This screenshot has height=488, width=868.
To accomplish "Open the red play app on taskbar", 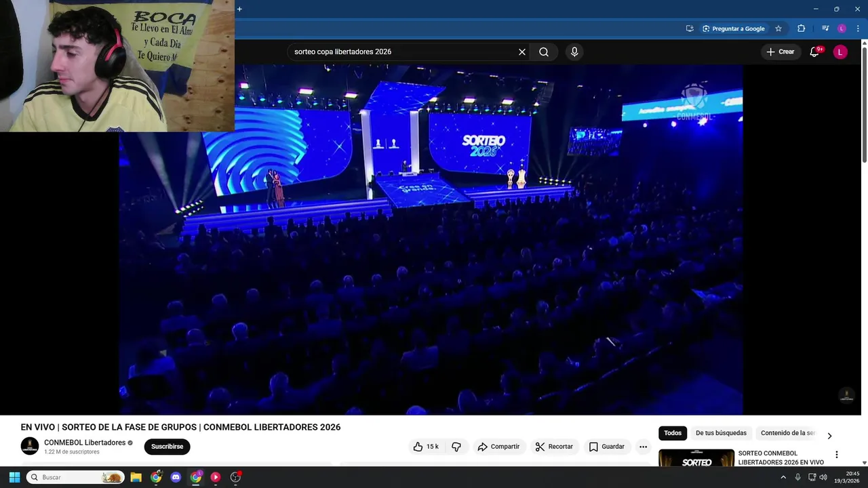I will pyautogui.click(x=216, y=477).
